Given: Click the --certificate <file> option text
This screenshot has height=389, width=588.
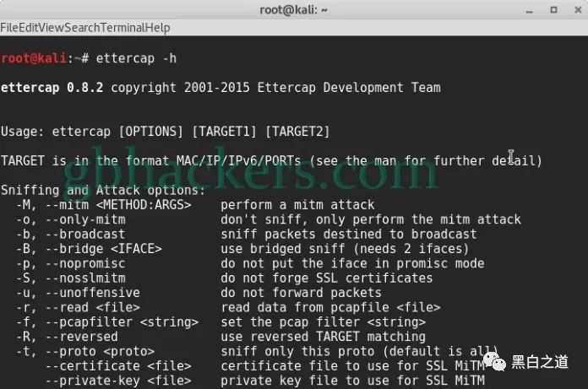Looking at the screenshot, I should (118, 365).
